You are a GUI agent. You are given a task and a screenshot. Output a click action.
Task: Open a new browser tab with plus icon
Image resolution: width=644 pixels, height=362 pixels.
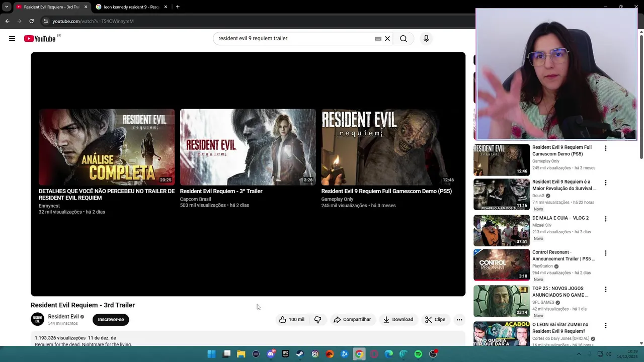point(178,7)
